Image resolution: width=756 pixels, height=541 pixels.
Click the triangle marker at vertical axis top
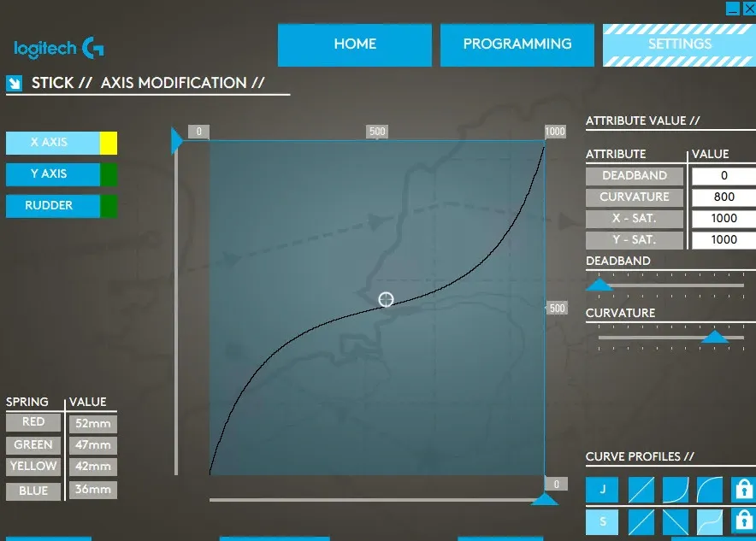click(177, 140)
